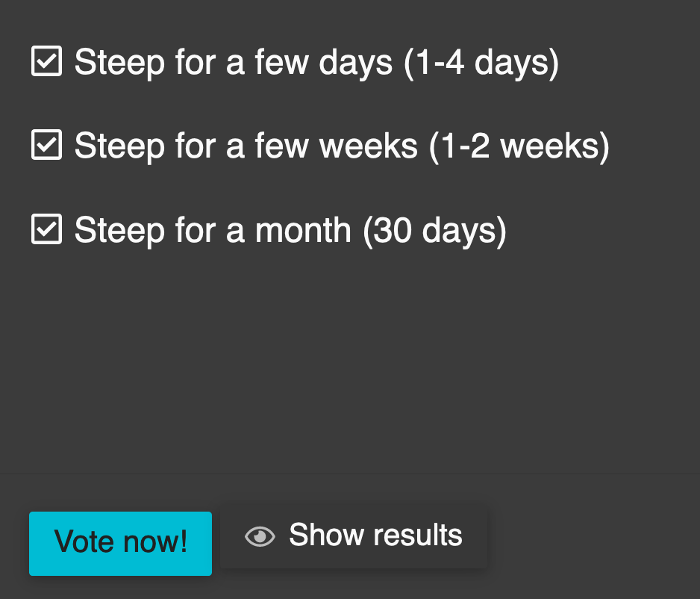Click the word 'Vote' on the cyan button
Viewport: 700px width, 599px height.
84,541
